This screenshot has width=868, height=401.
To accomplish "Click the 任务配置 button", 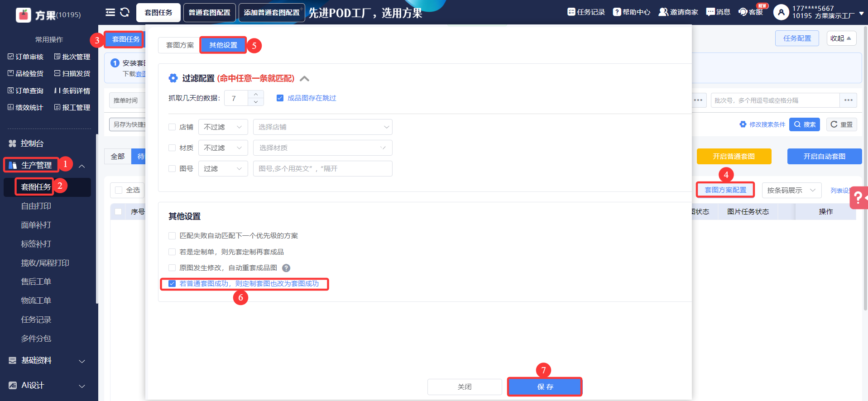I will 797,38.
